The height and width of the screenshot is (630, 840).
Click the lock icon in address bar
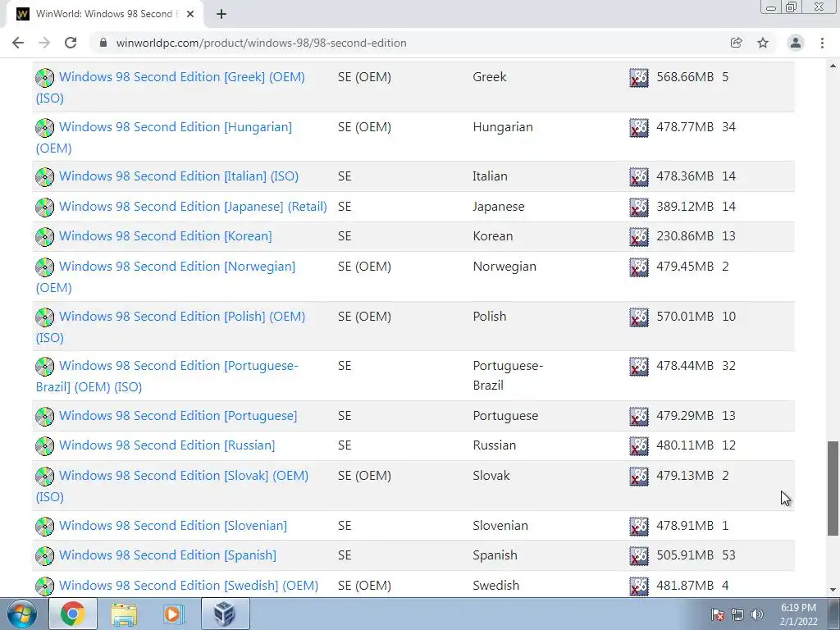pyautogui.click(x=103, y=43)
